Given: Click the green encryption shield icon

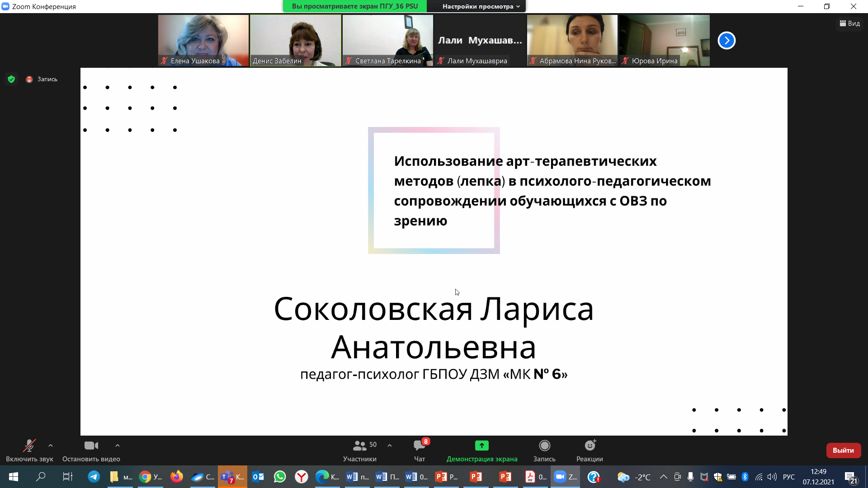Looking at the screenshot, I should [11, 79].
